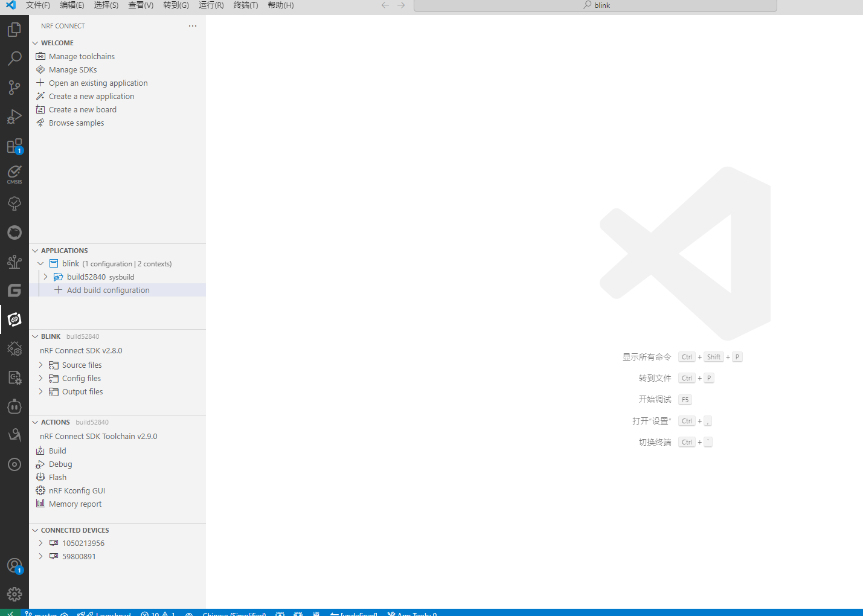Viewport: 863px width, 616px height.
Task: Click the Debug action icon
Action: [40, 464]
